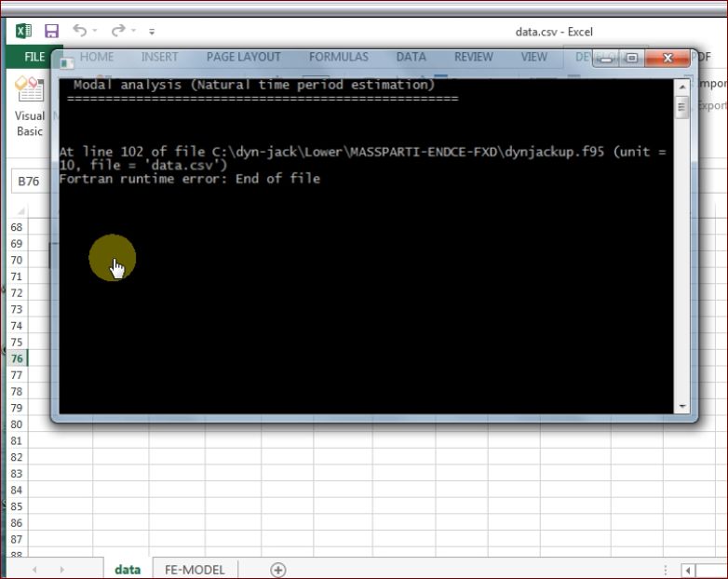Click the Excel application icon
The image size is (728, 579).
pyautogui.click(x=23, y=31)
